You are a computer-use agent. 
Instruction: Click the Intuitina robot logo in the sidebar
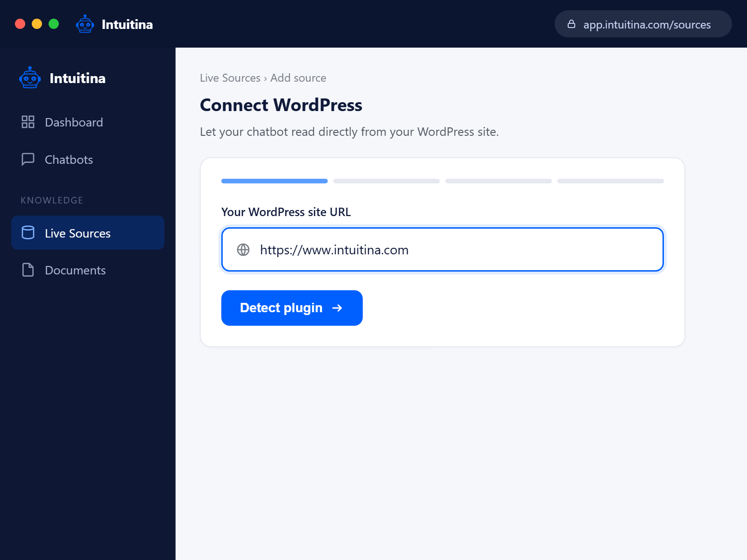(x=30, y=78)
